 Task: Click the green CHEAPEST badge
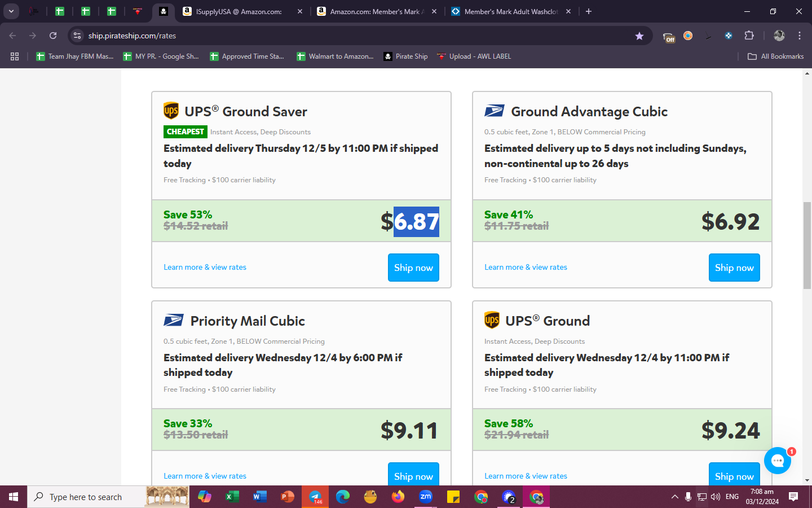coord(186,132)
